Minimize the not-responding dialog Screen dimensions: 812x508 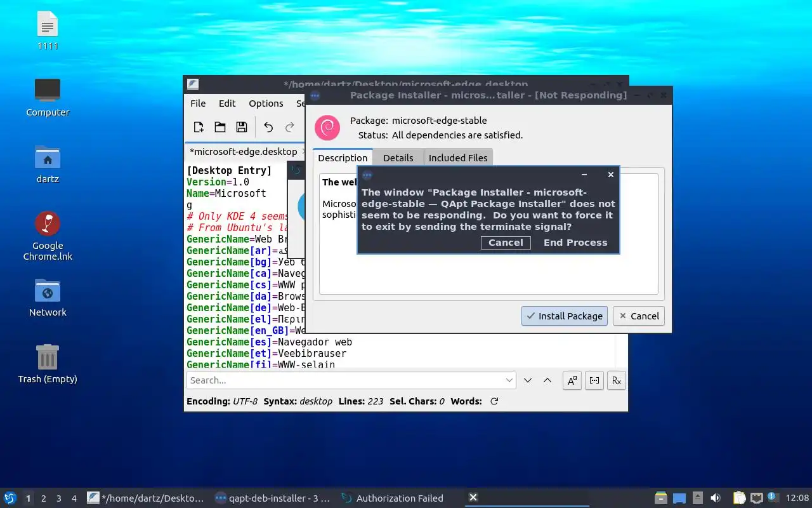[584, 175]
